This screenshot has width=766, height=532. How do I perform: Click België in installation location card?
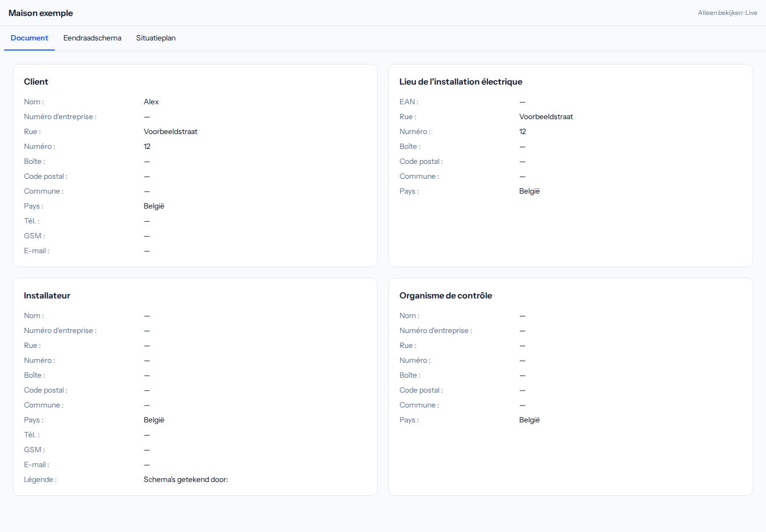coord(529,191)
